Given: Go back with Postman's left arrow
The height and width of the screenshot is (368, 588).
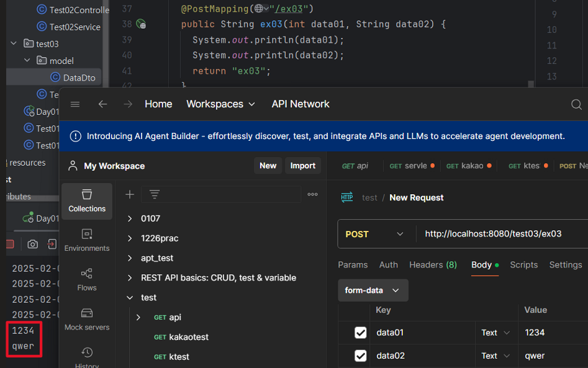Looking at the screenshot, I should click(x=102, y=104).
